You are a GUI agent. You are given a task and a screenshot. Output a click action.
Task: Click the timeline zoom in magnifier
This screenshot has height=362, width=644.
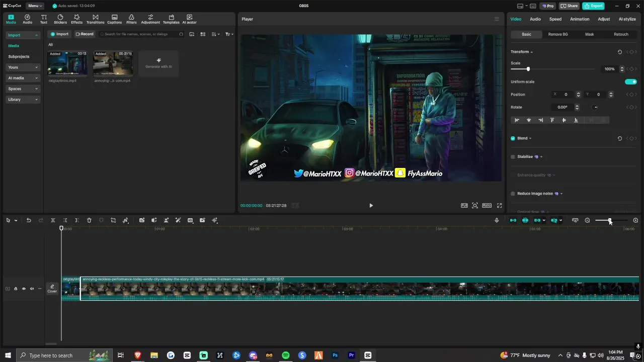pyautogui.click(x=635, y=220)
